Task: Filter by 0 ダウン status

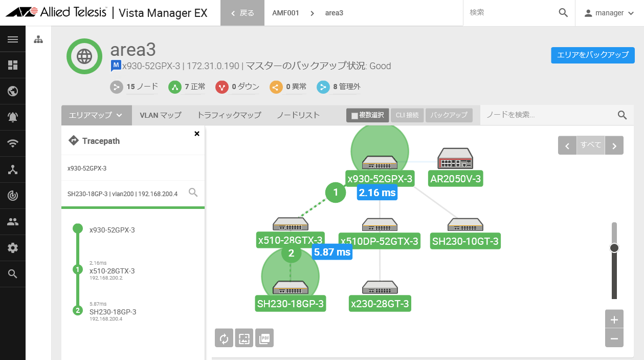Action: pos(237,87)
